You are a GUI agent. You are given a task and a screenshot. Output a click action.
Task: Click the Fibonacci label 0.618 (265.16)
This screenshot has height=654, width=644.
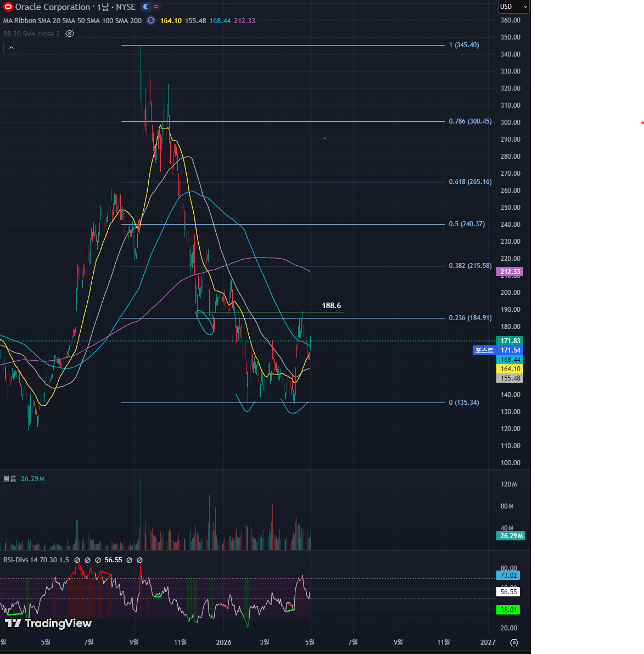point(470,181)
